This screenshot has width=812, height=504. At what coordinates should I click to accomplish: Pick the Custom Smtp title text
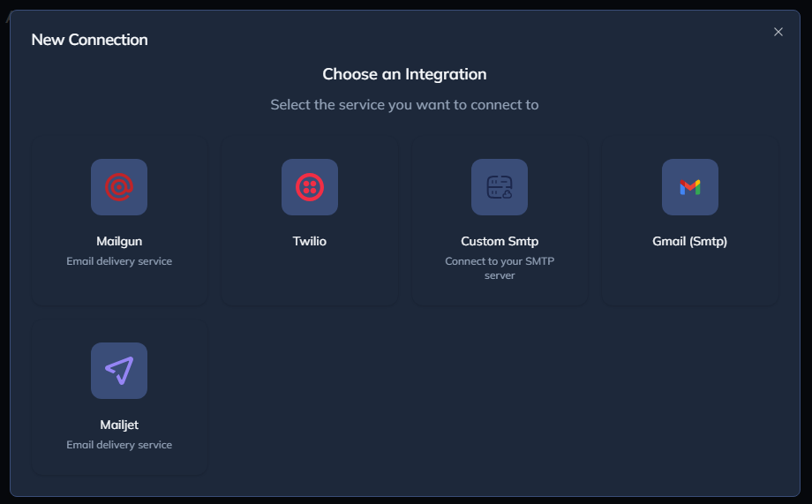coord(500,241)
